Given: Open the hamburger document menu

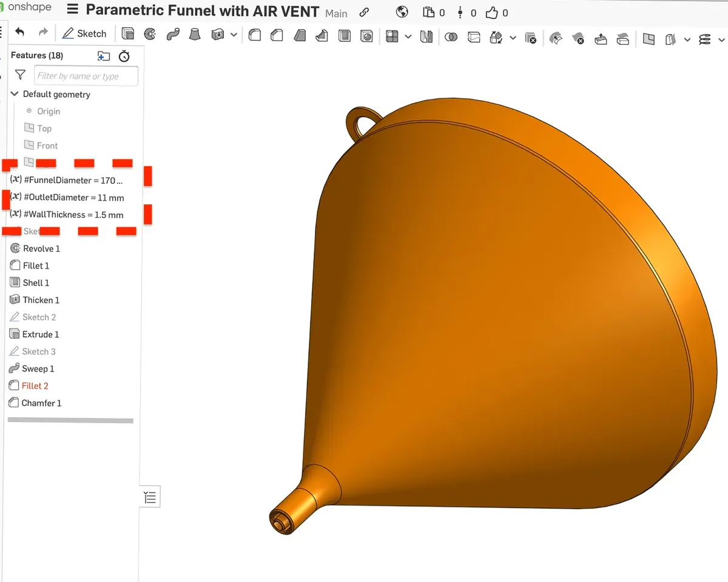Looking at the screenshot, I should click(72, 10).
